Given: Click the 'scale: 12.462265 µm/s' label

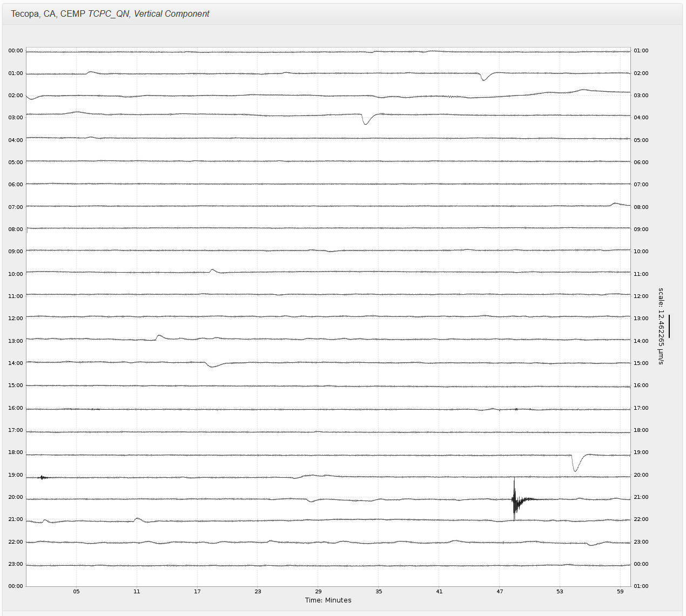Looking at the screenshot, I should coord(661,326).
